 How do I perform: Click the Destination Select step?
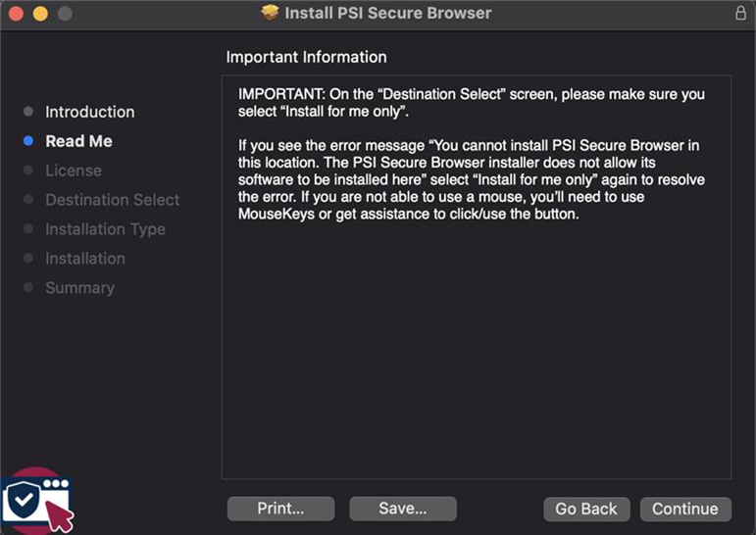113,200
